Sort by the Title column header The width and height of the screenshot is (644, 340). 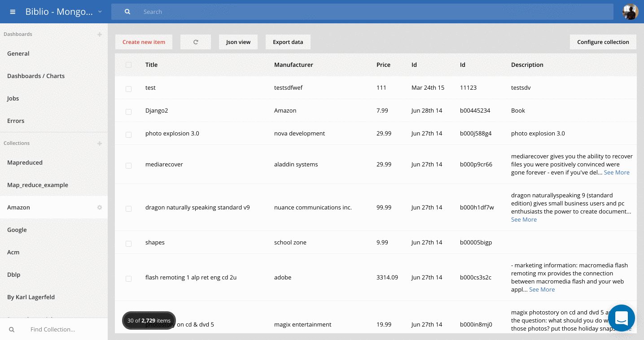(x=151, y=65)
